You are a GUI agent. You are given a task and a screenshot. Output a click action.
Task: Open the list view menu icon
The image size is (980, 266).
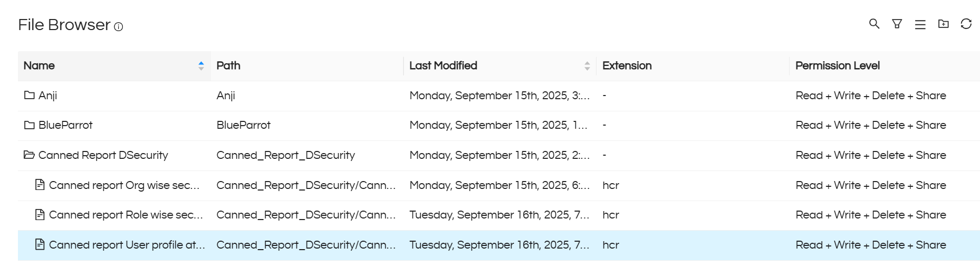click(x=920, y=24)
